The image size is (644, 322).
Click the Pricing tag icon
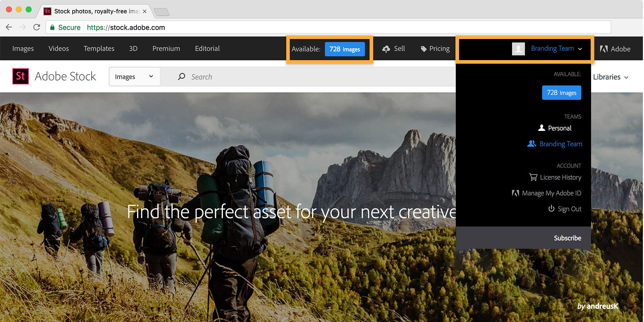[x=423, y=48]
